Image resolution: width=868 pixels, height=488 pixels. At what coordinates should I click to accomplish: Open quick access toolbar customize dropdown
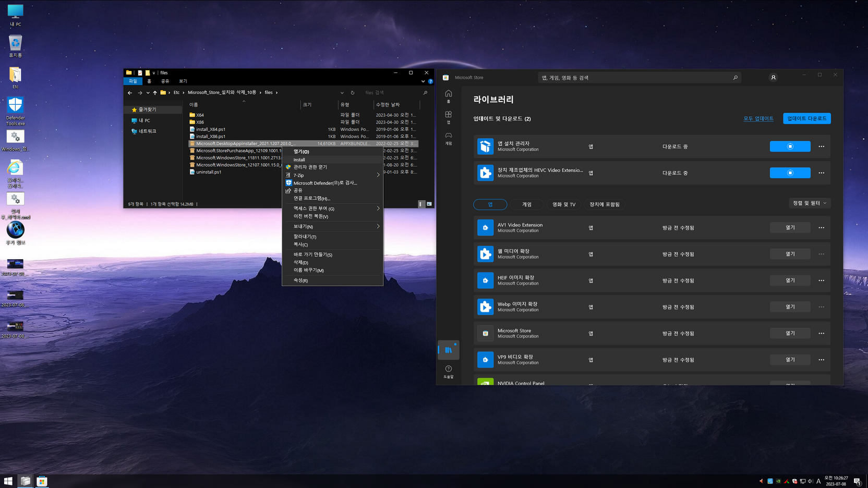point(154,73)
